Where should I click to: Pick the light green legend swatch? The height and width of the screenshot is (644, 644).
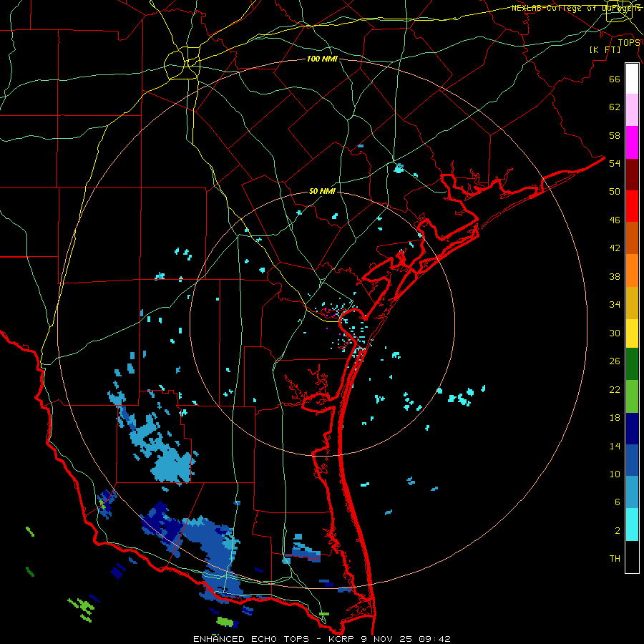pos(632,396)
